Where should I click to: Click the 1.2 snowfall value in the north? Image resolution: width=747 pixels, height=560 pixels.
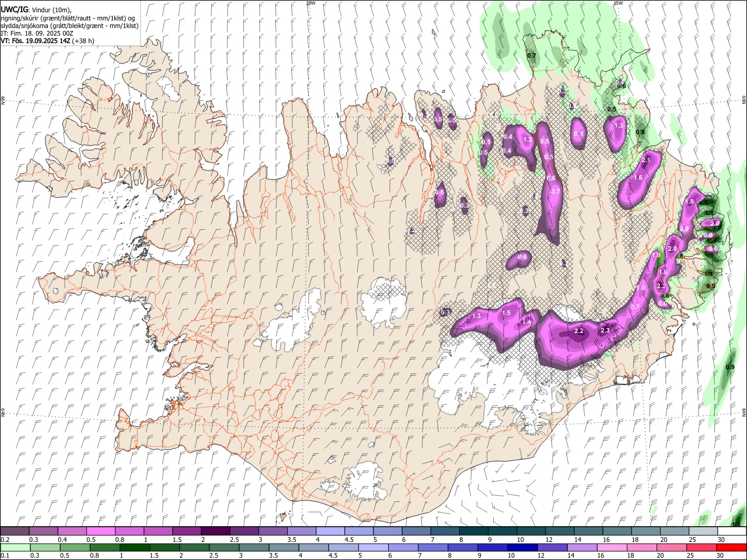pos(528,140)
